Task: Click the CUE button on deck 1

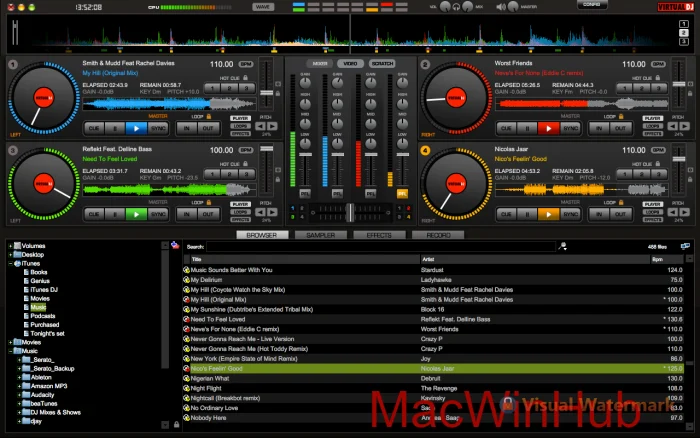Action: click(x=94, y=128)
